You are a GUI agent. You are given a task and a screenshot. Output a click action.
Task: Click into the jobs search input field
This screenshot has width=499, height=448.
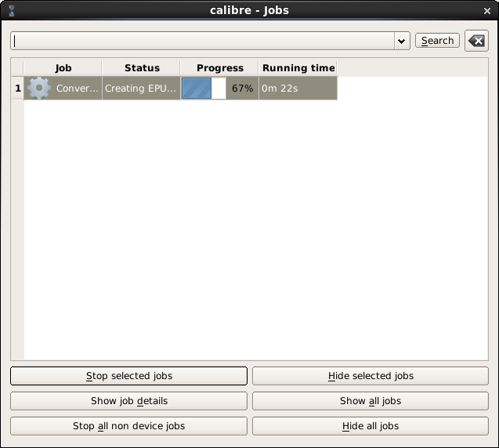pyautogui.click(x=203, y=41)
